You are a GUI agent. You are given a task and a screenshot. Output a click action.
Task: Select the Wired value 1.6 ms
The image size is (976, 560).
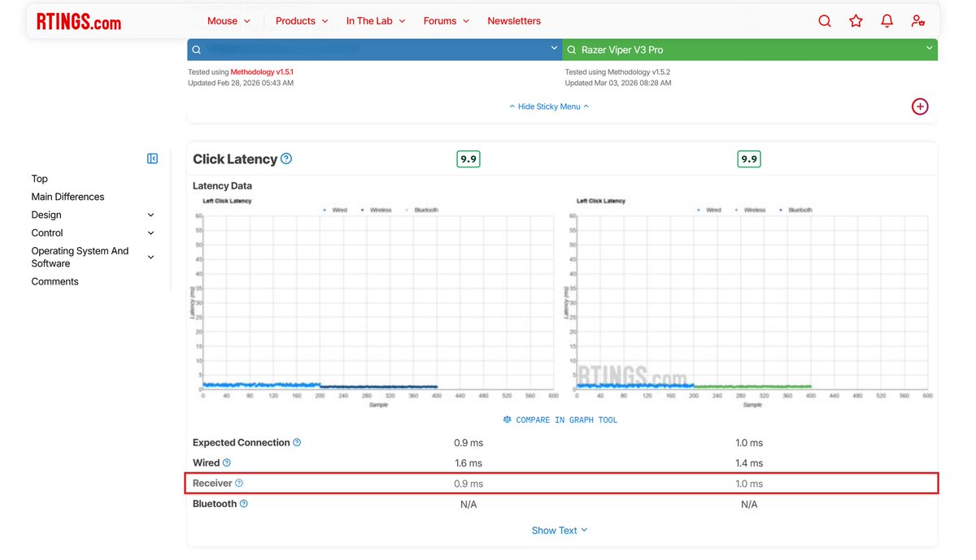coord(468,463)
